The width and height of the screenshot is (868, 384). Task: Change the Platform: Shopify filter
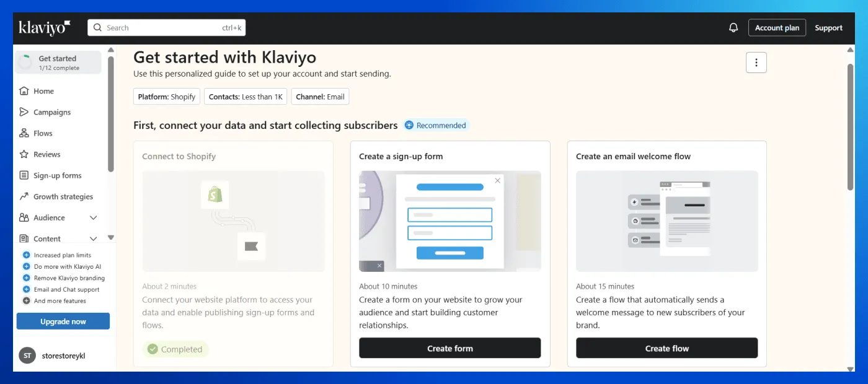pos(166,97)
